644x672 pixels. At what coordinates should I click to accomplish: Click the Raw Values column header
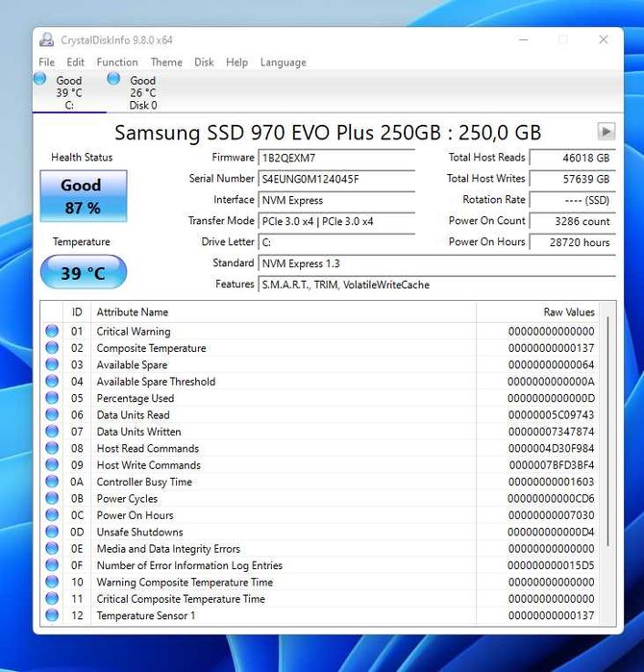click(537, 312)
